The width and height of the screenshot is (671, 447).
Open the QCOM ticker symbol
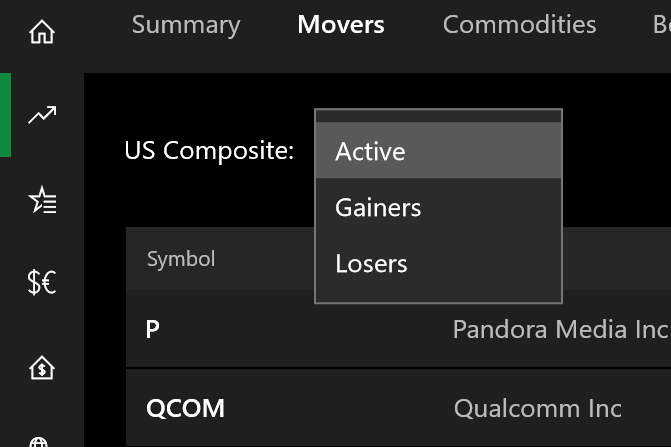point(185,408)
